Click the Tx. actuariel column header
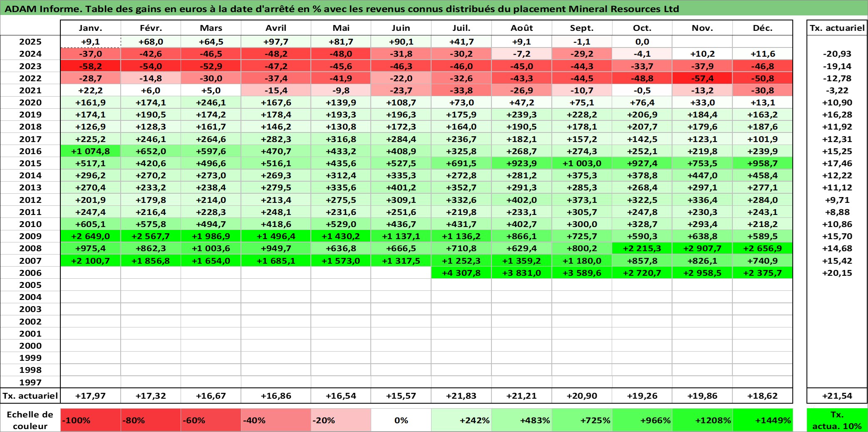868x432 pixels. click(x=837, y=28)
